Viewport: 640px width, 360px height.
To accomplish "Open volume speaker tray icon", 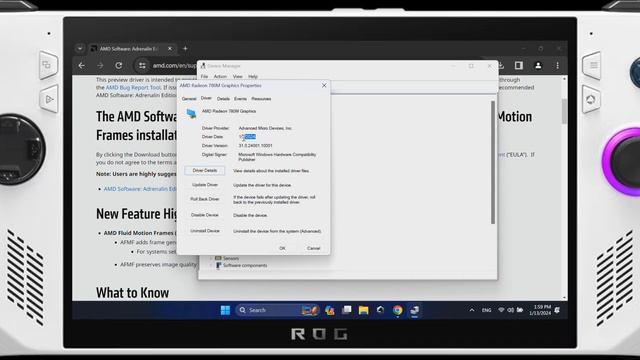I will coord(511,310).
